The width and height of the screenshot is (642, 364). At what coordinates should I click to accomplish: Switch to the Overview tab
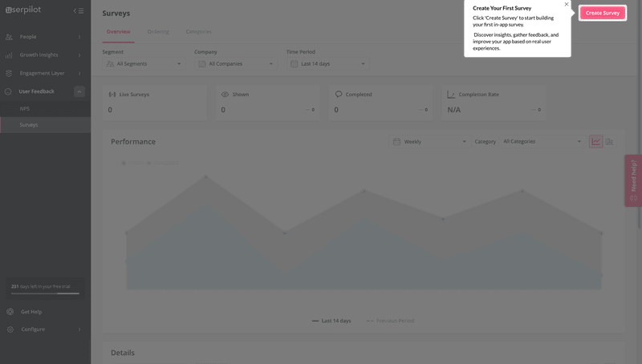118,32
